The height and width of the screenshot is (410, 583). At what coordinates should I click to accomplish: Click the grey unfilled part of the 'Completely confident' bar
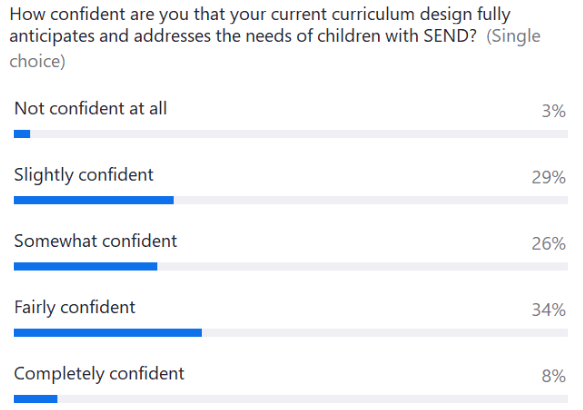point(313,399)
